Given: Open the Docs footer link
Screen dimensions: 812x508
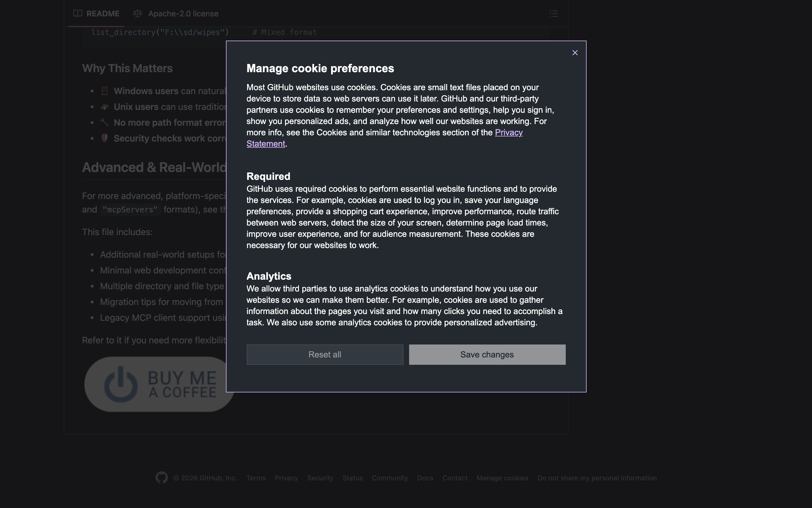Looking at the screenshot, I should (x=425, y=478).
